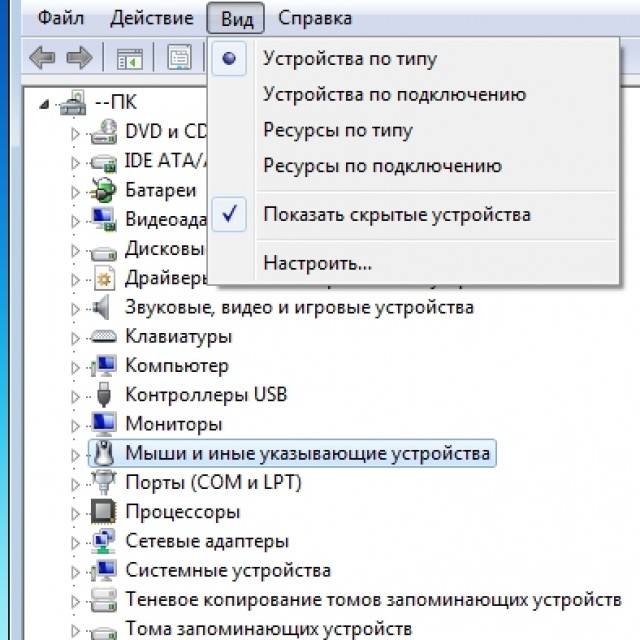Select Порты (COM и LPT) row

[x=213, y=483]
